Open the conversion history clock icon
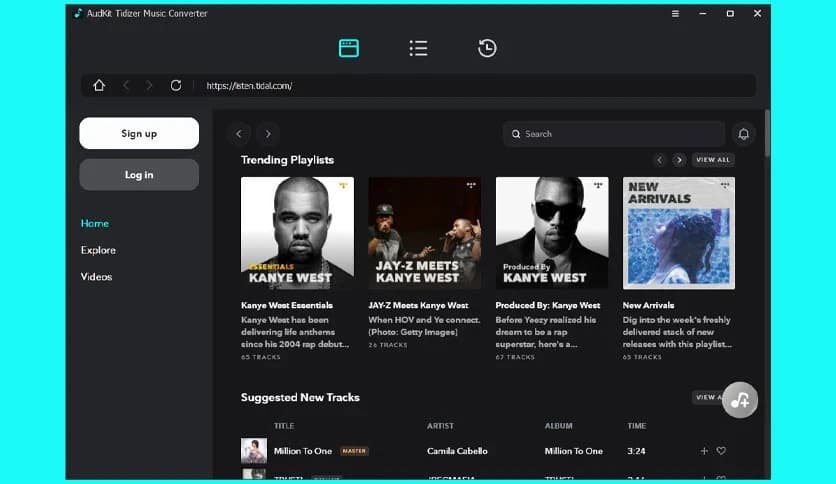 tap(487, 48)
